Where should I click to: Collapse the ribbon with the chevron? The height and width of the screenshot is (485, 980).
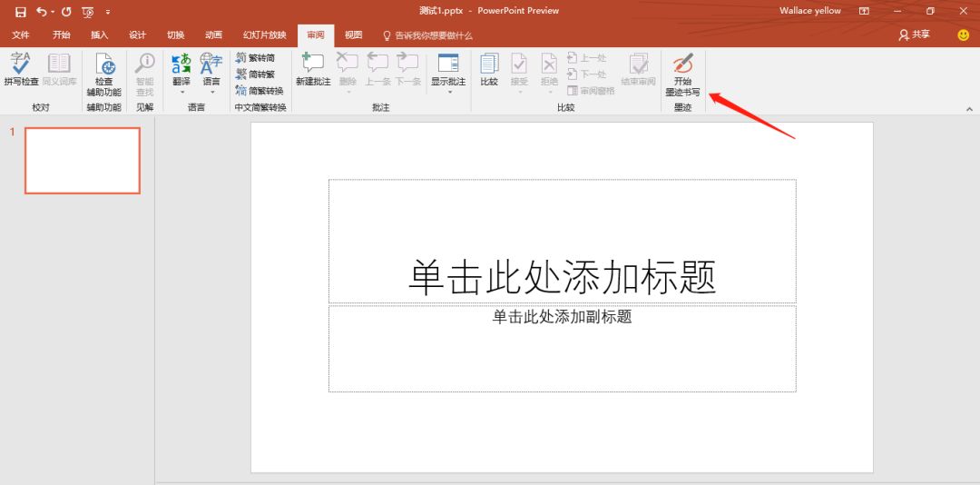point(969,108)
